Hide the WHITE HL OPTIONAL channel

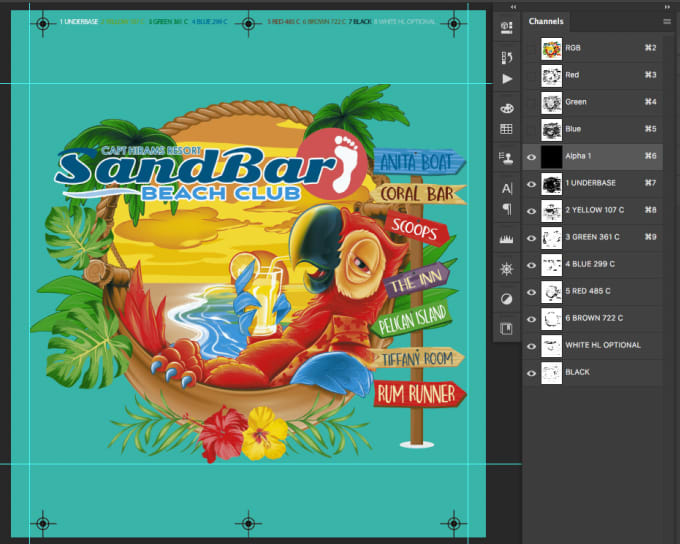pos(531,346)
